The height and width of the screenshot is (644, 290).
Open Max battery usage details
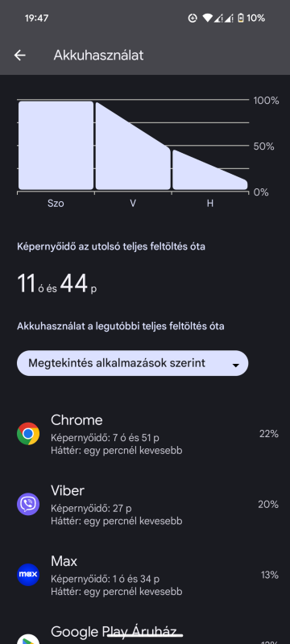click(145, 575)
